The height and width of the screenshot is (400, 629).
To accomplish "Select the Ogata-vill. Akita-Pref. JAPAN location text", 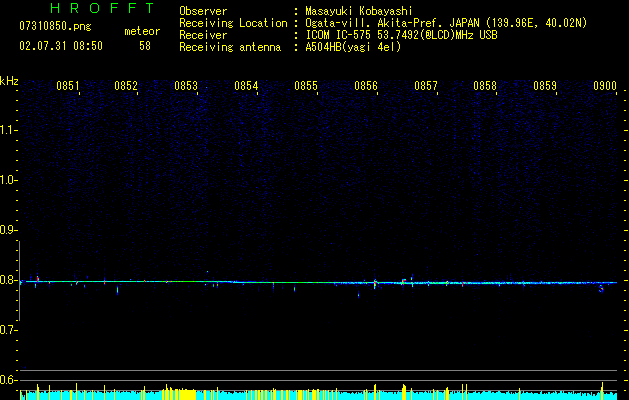I will [x=446, y=23].
